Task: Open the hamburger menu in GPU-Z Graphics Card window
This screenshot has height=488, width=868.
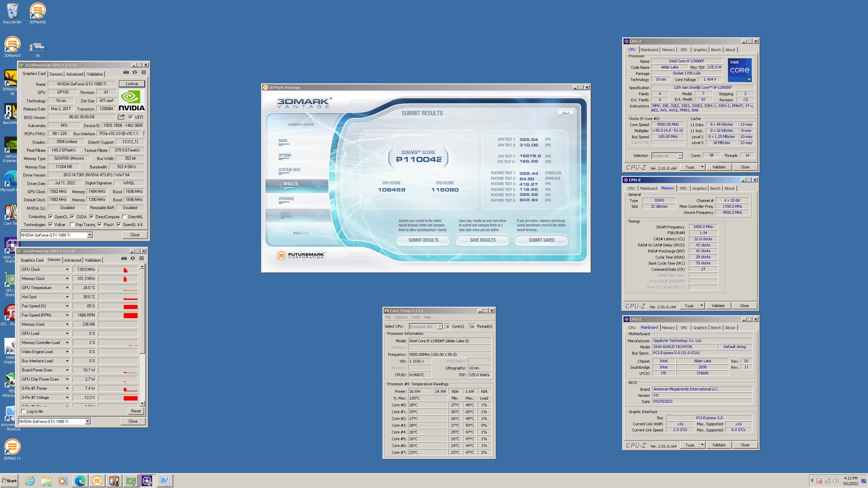Action: pos(143,72)
